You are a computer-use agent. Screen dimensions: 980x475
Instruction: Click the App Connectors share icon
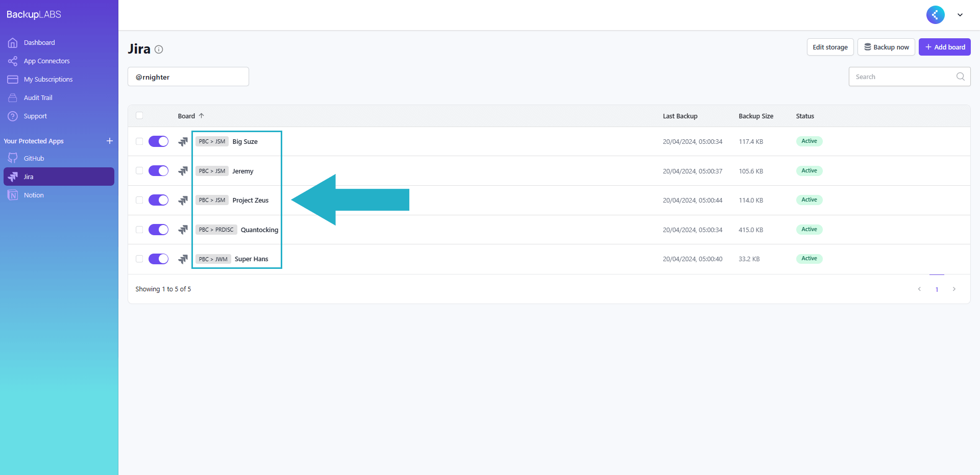tap(13, 61)
